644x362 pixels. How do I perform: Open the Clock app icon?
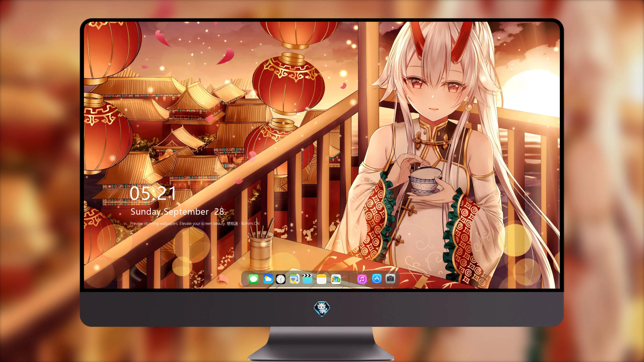point(281,279)
